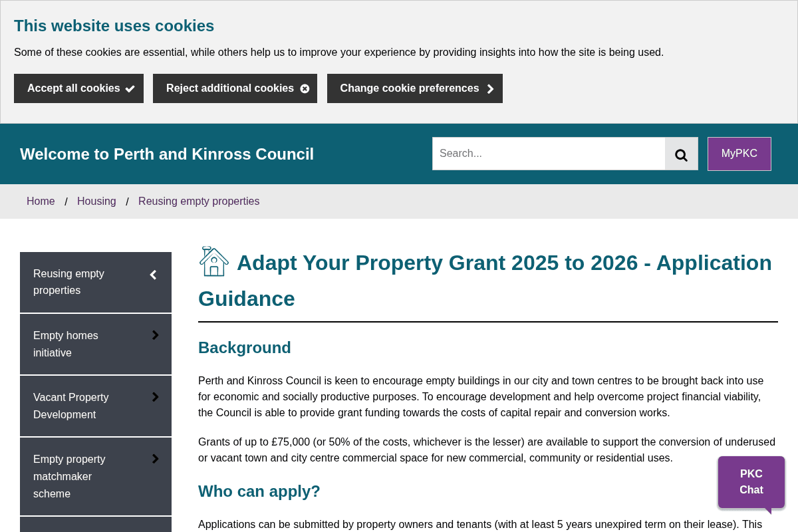Screen dimensions: 798x532
Task: Click the arrow icon on Empty homes initiative
Action: pos(155,334)
